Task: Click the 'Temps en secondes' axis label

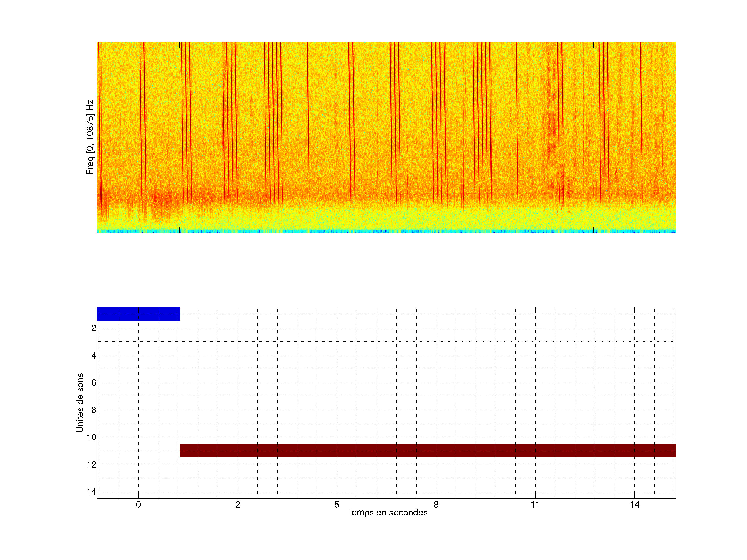Action: (387, 512)
